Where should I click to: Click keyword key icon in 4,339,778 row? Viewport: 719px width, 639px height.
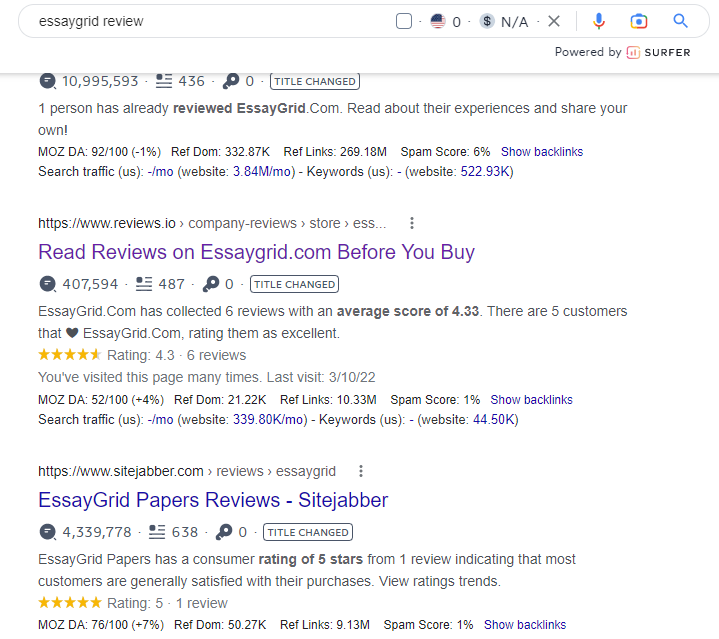224,532
